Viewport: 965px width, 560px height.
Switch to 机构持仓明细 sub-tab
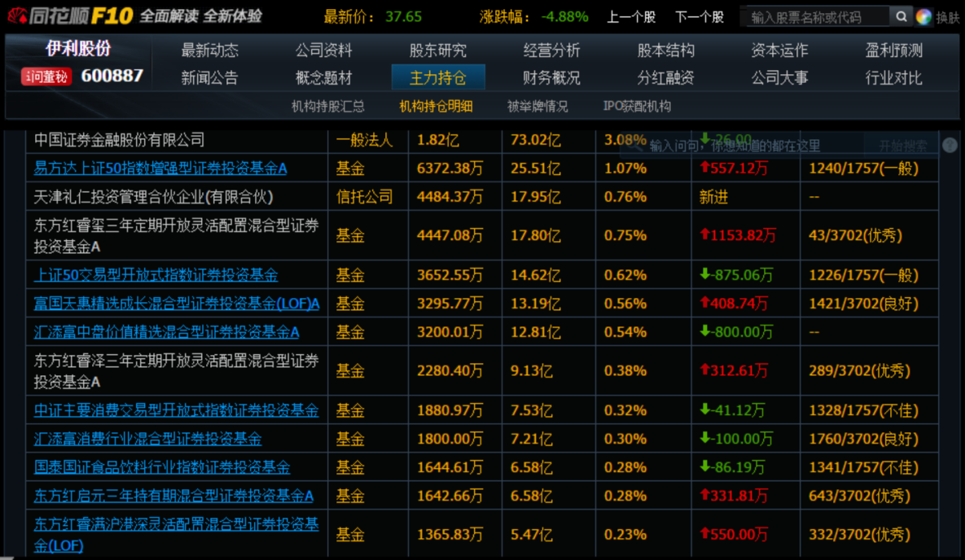click(436, 107)
